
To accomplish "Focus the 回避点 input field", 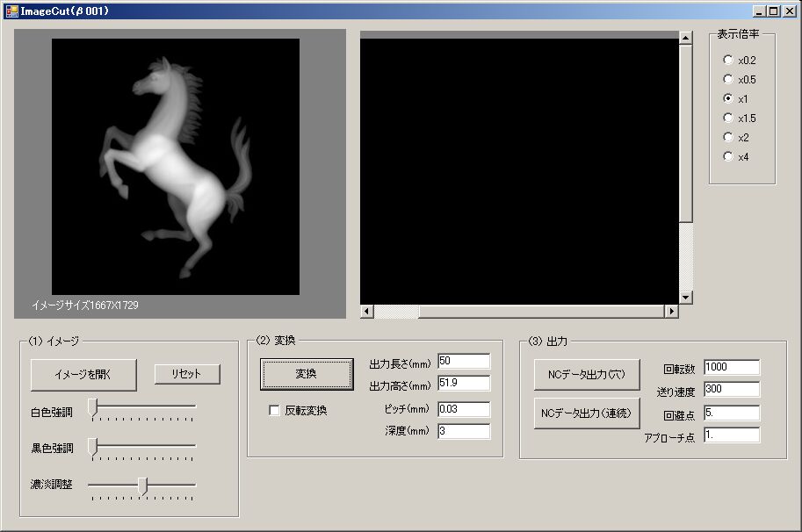I will coord(732,413).
